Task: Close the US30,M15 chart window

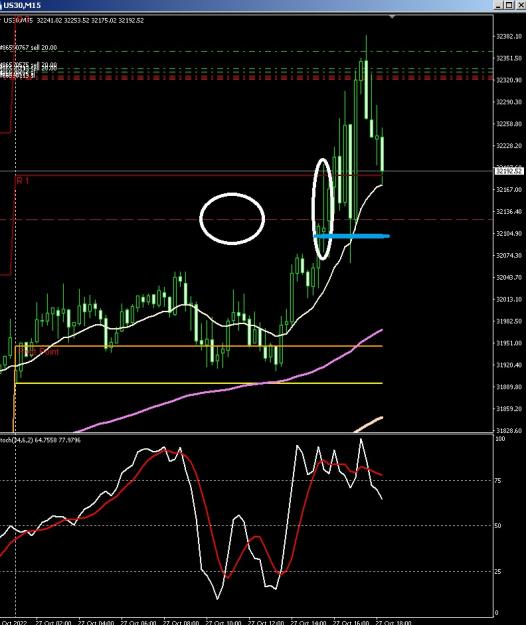Action: click(521, 5)
